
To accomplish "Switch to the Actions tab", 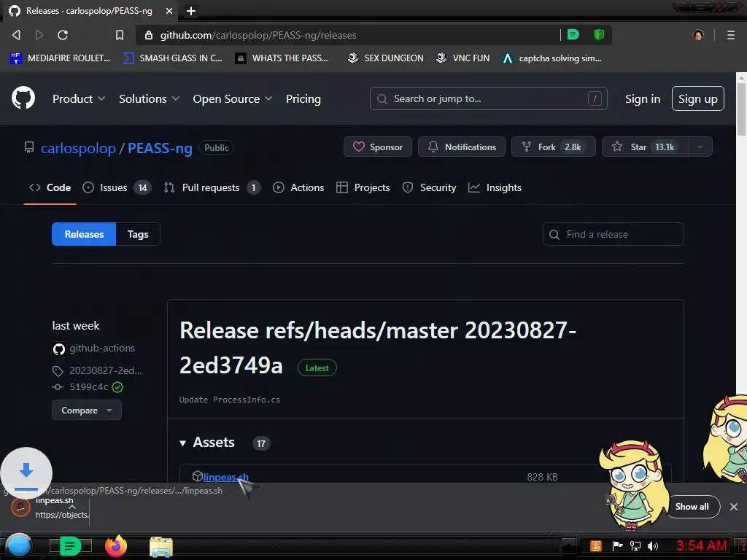I will [298, 187].
